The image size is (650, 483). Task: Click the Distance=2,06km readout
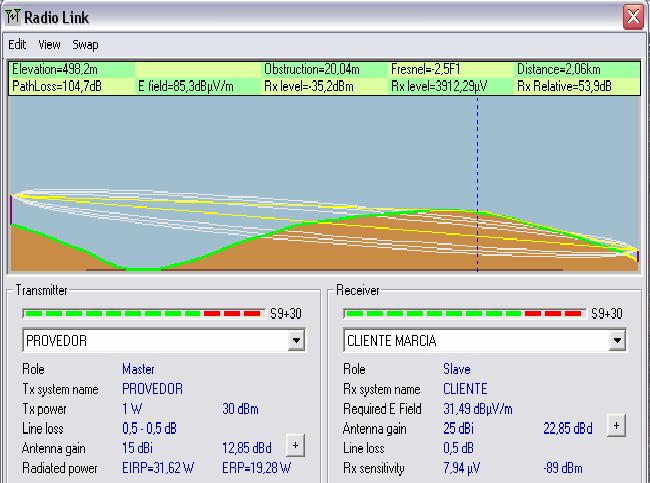coord(559,69)
